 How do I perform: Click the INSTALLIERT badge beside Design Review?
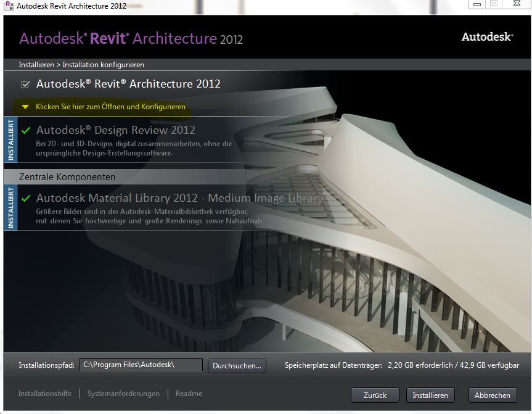(x=10, y=139)
